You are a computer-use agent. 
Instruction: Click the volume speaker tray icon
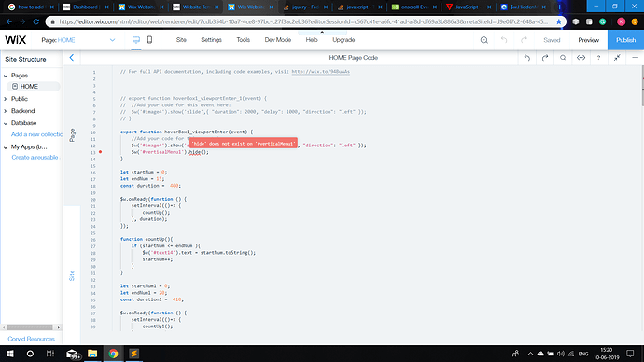pos(561,354)
